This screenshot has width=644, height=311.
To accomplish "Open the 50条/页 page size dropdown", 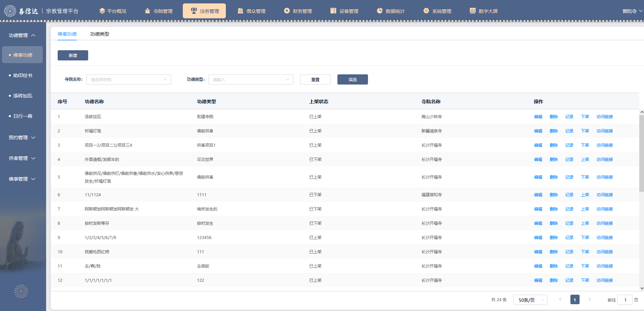I will pos(530,300).
